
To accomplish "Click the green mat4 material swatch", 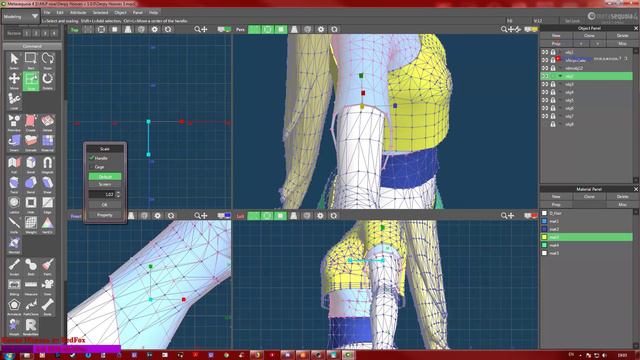I will pos(544,245).
